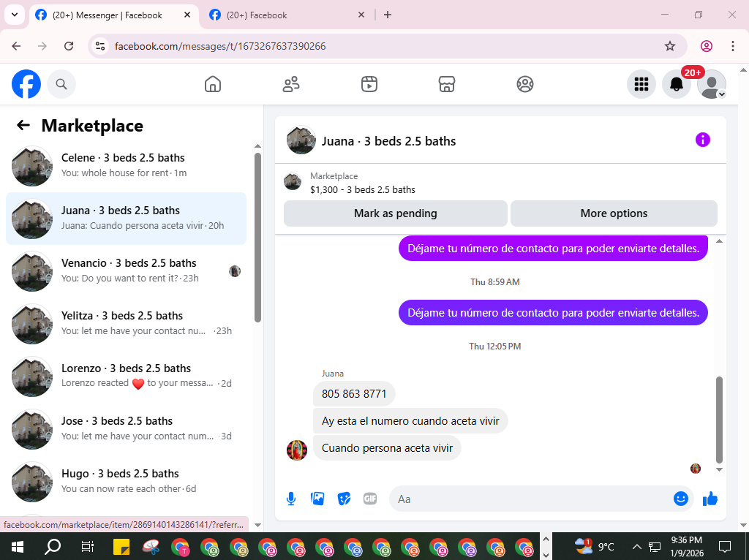
Task: Open the notifications bell icon
Action: 677,84
